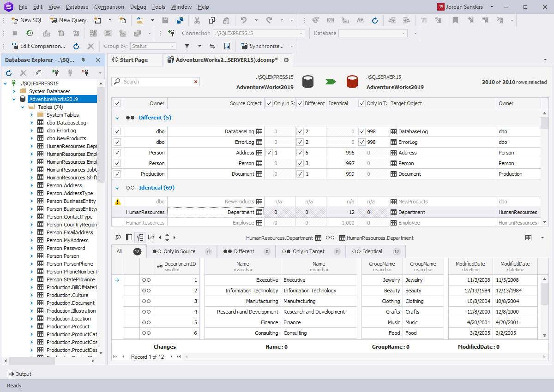Image resolution: width=554 pixels, height=392 pixels.
Task: Open the Debug menu
Action: pyautogui.click(x=138, y=7)
